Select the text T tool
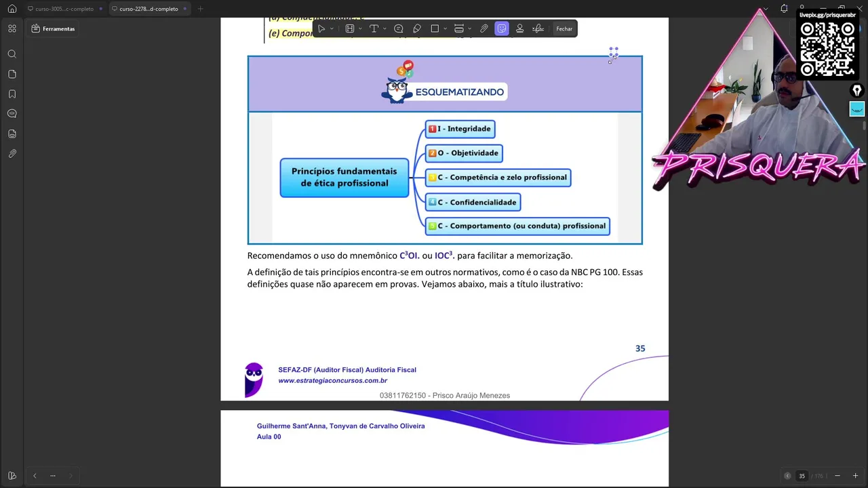 click(x=374, y=28)
